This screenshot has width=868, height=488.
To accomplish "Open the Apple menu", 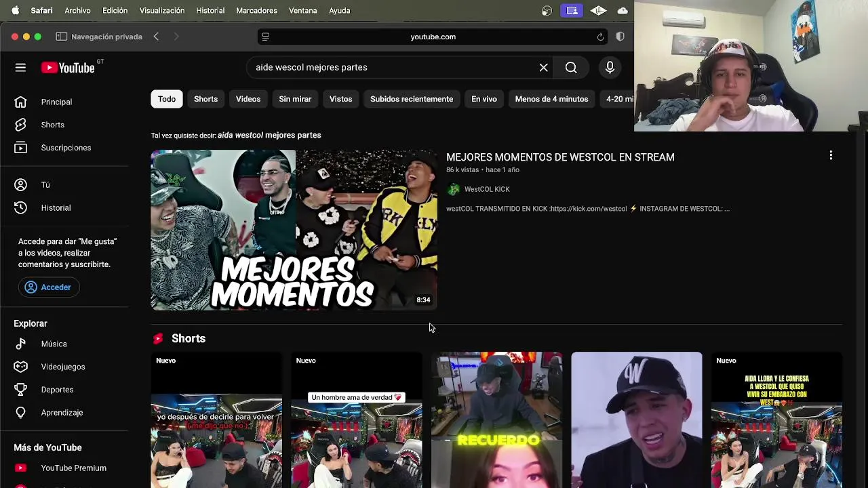I will pos(15,10).
